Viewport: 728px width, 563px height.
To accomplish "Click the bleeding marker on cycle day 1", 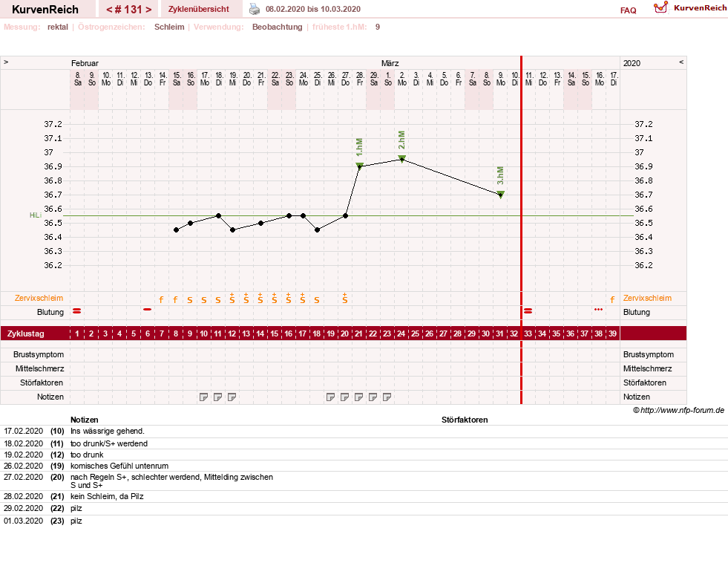I will coord(77,310).
